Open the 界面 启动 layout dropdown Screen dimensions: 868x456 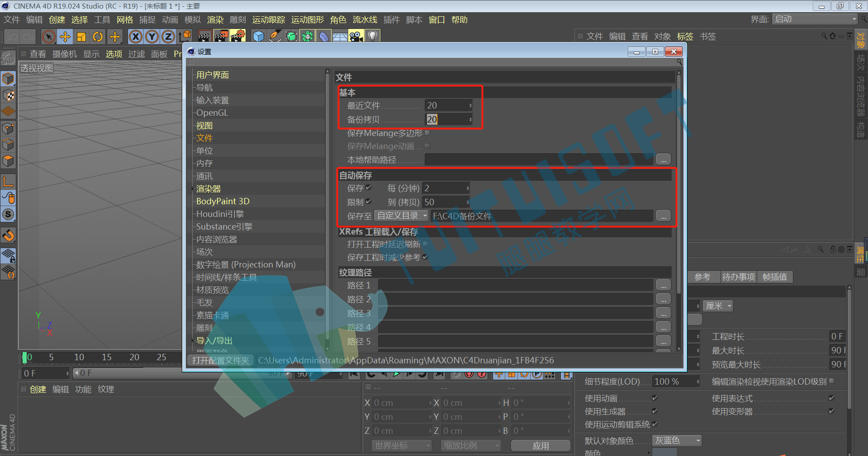[815, 19]
